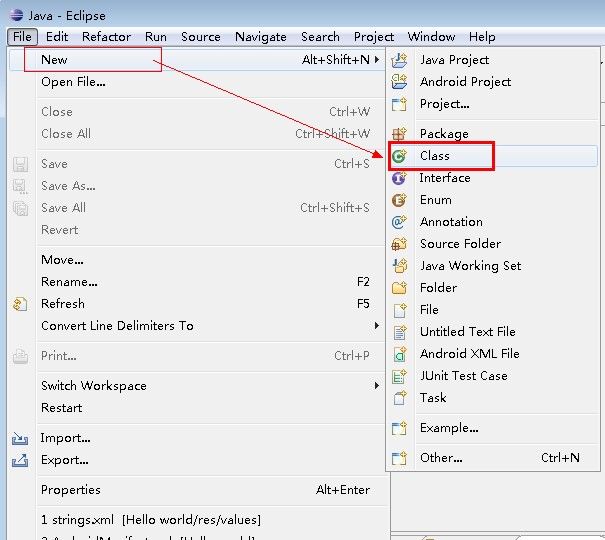Select Interface label in New submenu
The height and width of the screenshot is (540, 605).
coord(445,178)
